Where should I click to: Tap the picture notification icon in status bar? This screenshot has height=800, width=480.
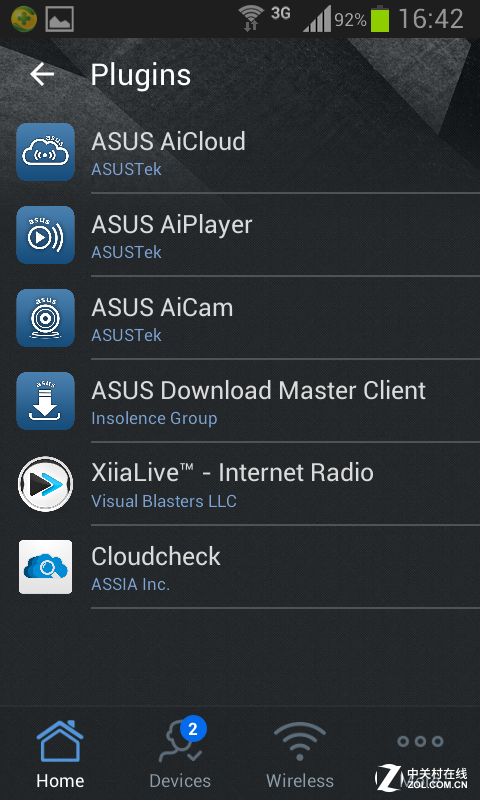click(60, 19)
